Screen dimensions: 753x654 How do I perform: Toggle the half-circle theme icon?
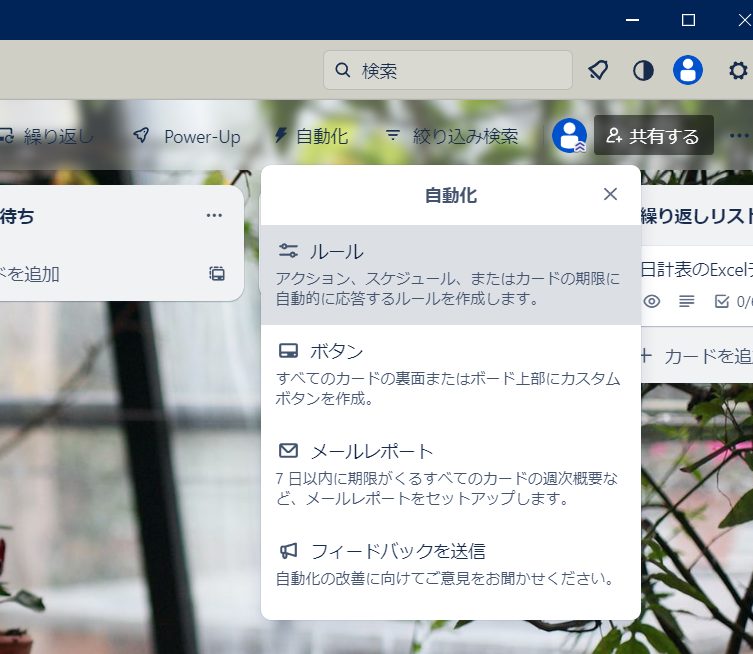643,70
